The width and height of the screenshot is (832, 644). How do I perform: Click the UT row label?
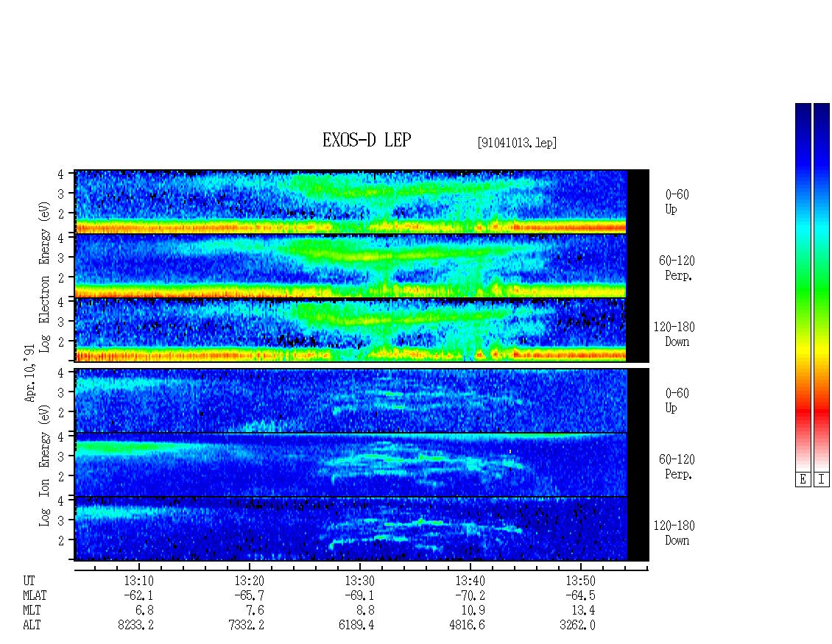point(29,581)
